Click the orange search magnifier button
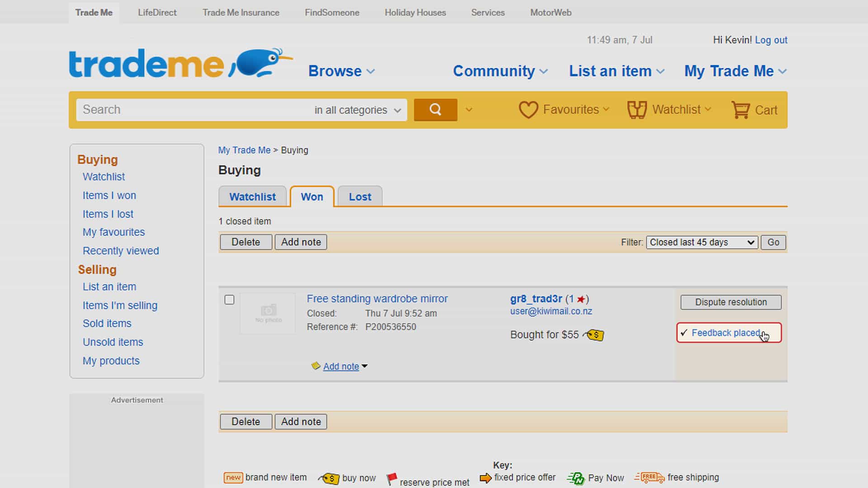The image size is (868, 488). (x=435, y=110)
